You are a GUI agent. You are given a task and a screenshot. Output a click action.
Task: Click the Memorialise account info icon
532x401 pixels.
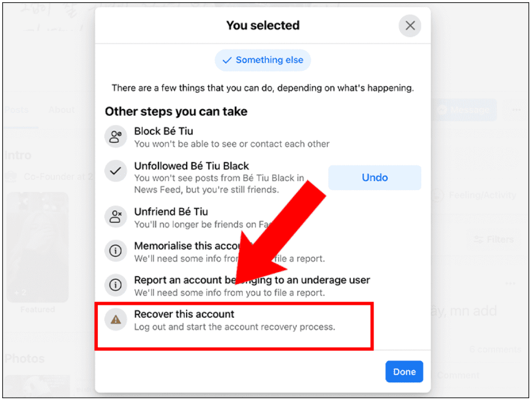115,251
